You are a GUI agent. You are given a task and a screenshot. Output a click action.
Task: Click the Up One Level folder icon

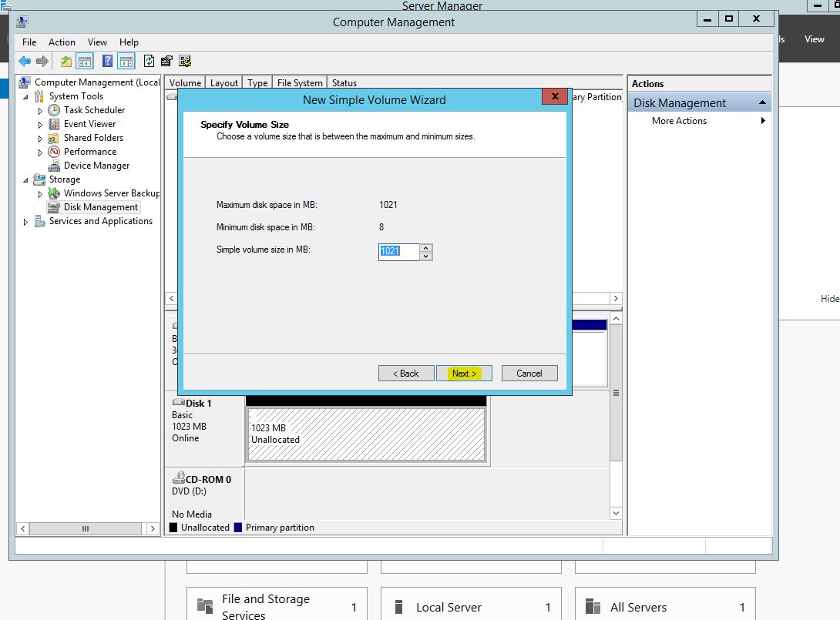click(x=66, y=62)
